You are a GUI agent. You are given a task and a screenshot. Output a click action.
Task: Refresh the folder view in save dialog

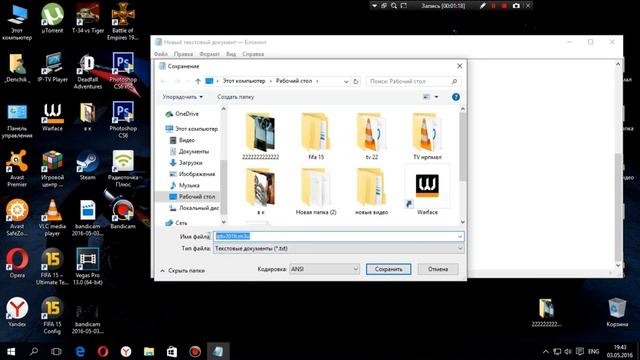pyautogui.click(x=356, y=81)
